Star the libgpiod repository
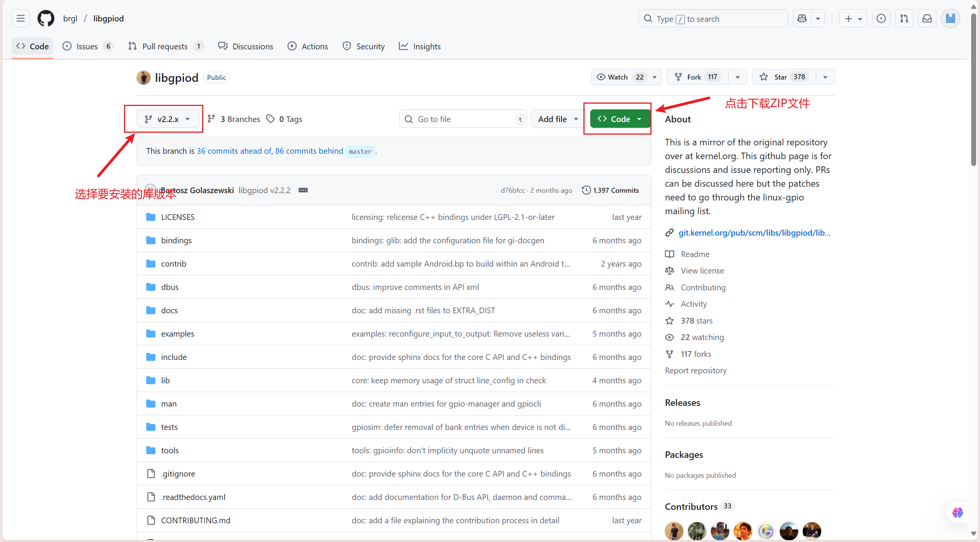The image size is (980, 542). (x=784, y=77)
